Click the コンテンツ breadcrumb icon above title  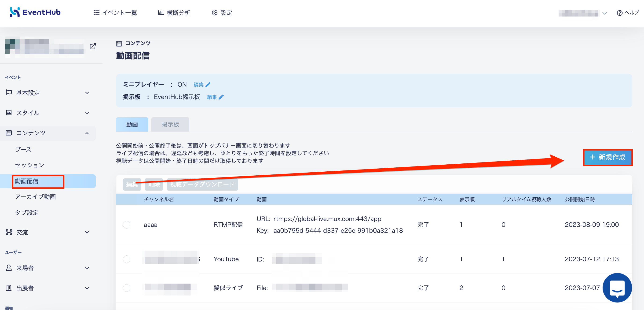tap(119, 44)
